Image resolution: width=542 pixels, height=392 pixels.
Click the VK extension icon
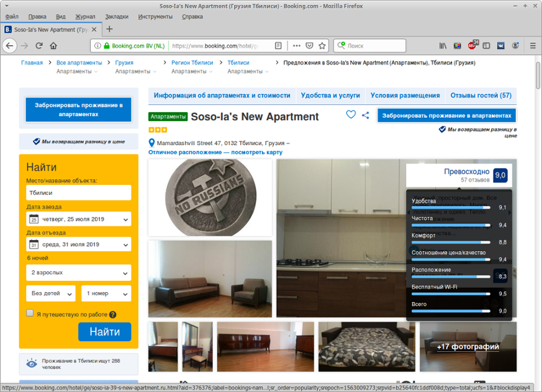pos(500,46)
